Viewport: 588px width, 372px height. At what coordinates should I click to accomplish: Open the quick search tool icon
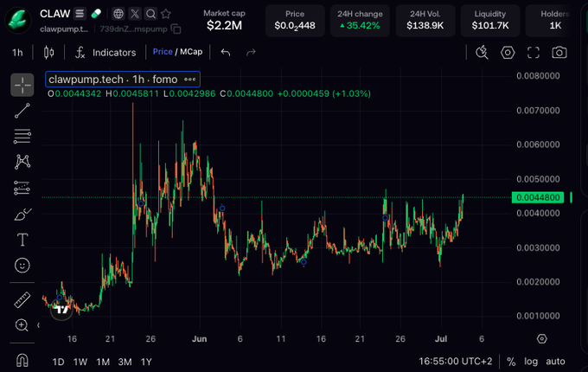(x=482, y=53)
